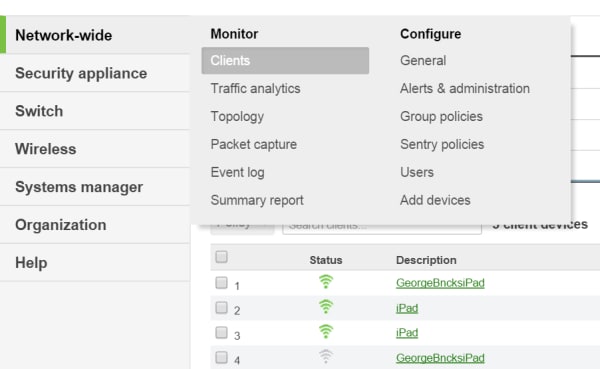Image resolution: width=600 pixels, height=369 pixels.
Task: Open Alerts & administration settings
Action: 465,88
